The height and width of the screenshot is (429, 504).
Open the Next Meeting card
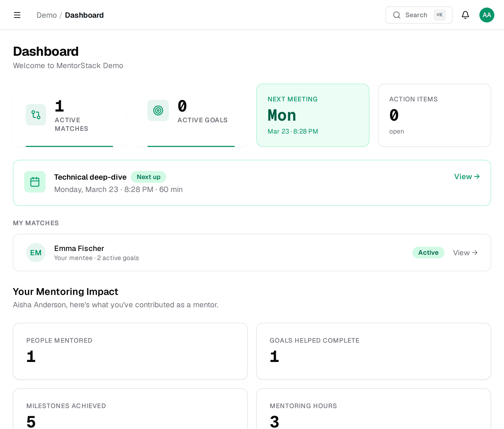[313, 115]
